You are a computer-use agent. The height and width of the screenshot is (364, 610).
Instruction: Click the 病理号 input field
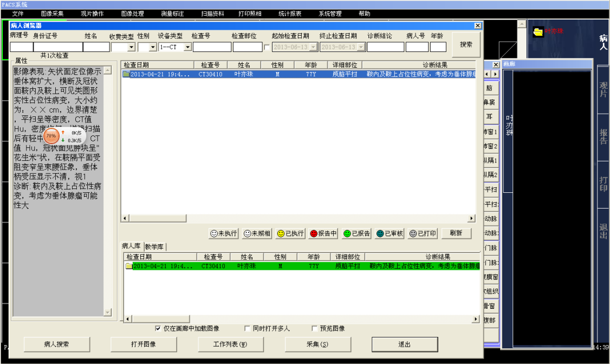(x=21, y=47)
